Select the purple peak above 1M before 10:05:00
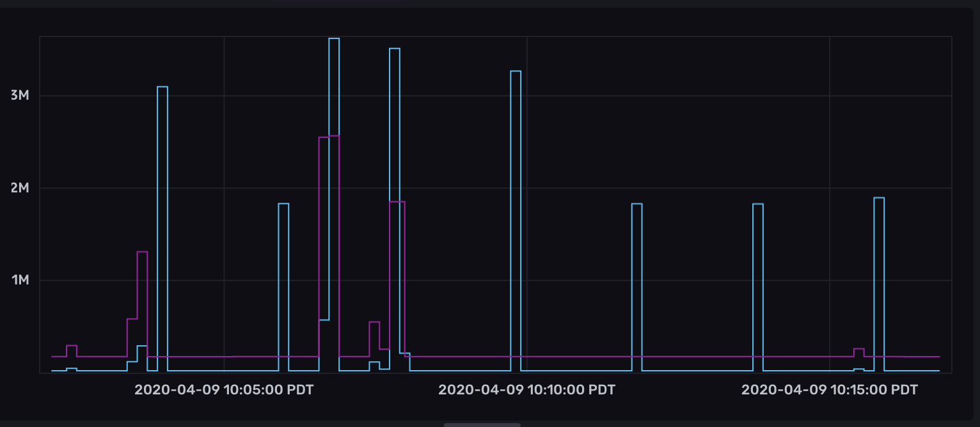Screen dimensions: 980x427 142,252
